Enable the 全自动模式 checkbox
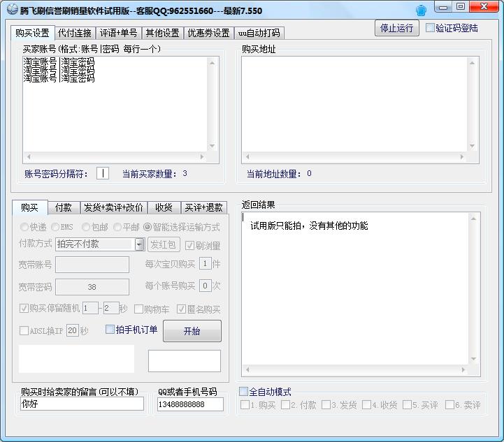Viewport: 504px width, 442px height. point(243,391)
